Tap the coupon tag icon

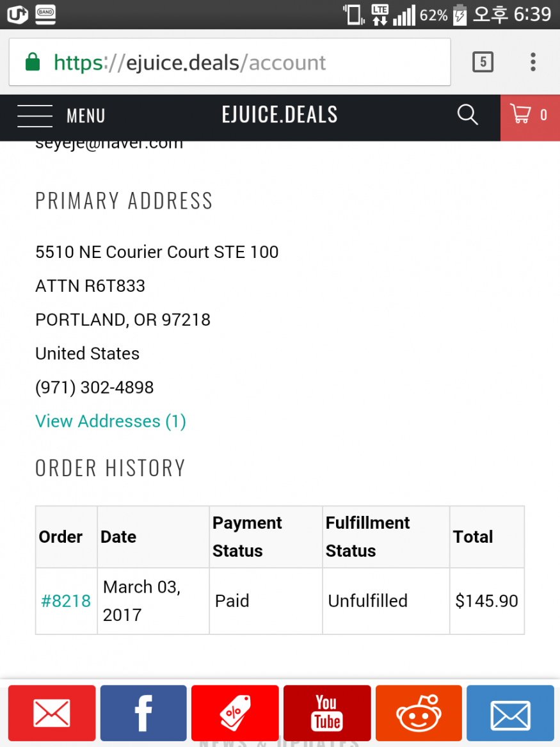tap(235, 712)
